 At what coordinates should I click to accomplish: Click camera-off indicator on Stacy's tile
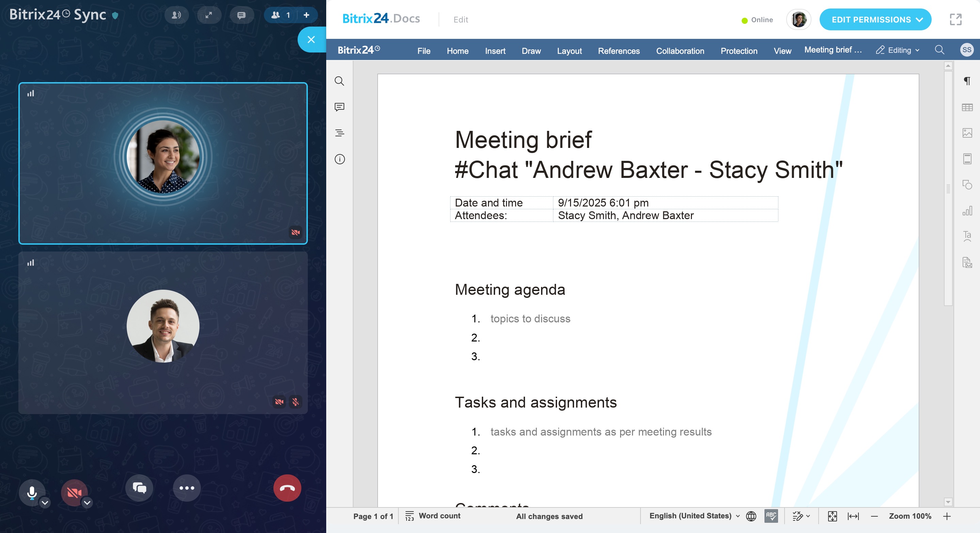295,232
